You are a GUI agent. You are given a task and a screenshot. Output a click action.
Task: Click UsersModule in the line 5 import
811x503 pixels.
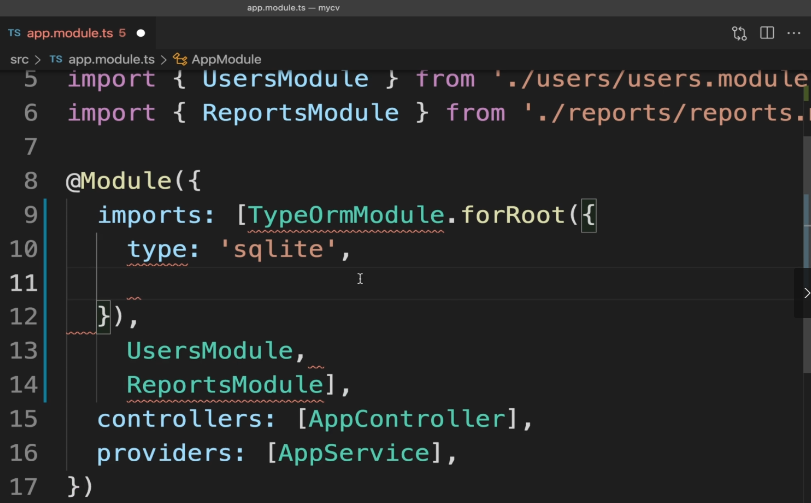point(286,79)
